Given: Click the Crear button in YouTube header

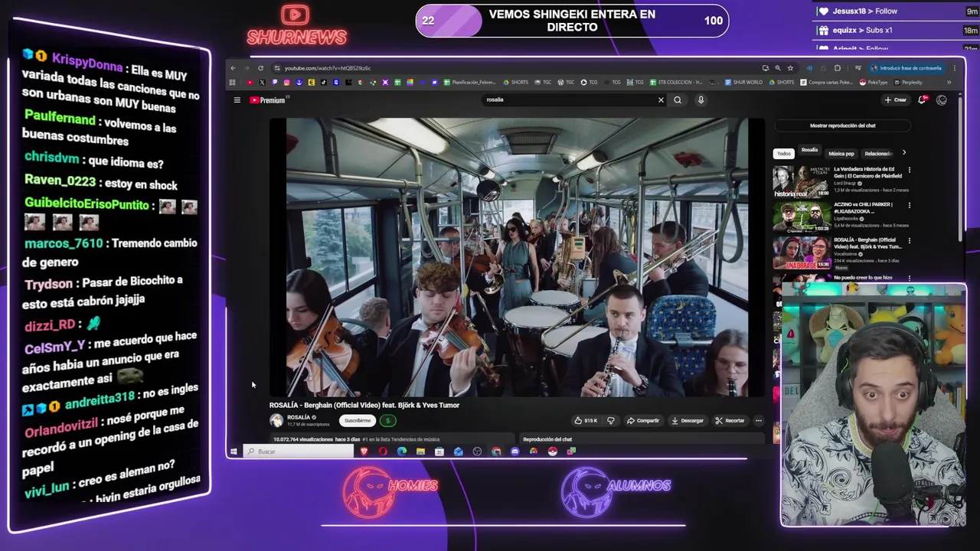Looking at the screenshot, I should pos(896,100).
